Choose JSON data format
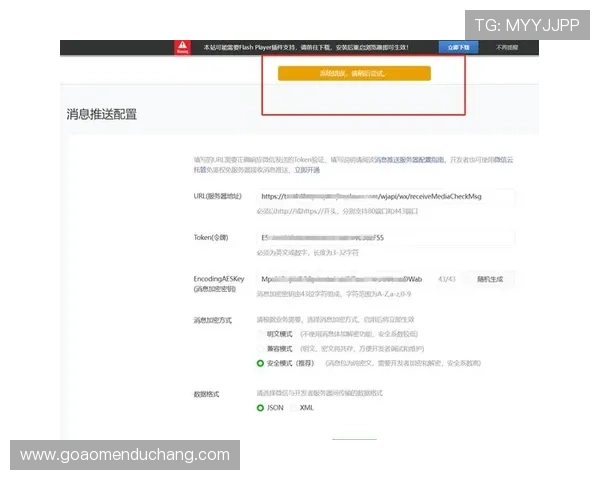 260,408
